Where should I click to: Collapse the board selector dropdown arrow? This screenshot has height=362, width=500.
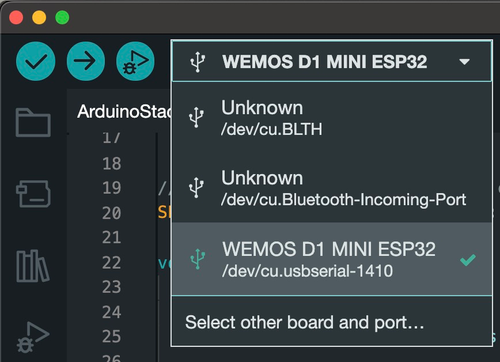464,62
